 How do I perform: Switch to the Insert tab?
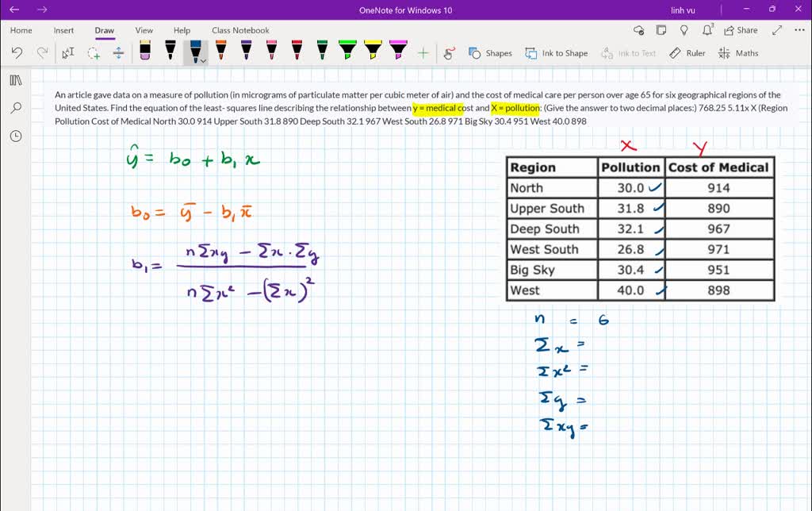tap(63, 30)
